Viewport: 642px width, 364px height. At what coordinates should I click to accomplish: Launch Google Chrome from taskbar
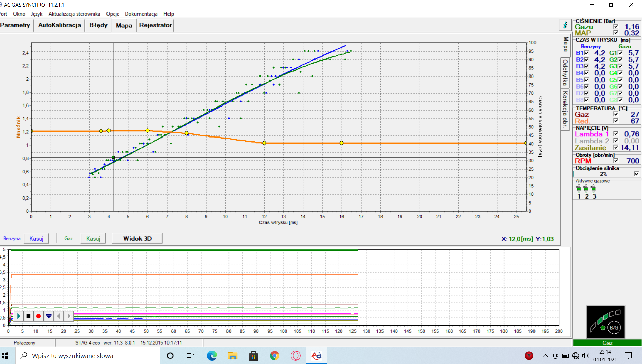(x=274, y=356)
